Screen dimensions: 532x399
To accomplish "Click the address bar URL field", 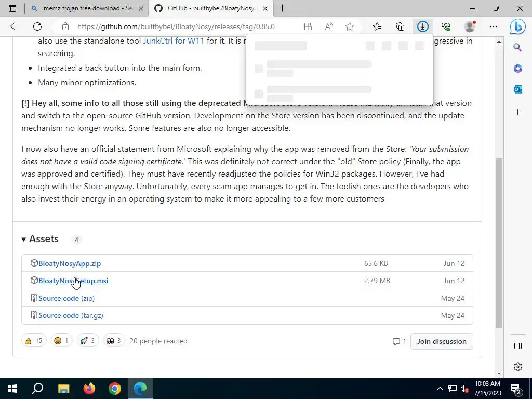I will (176, 26).
